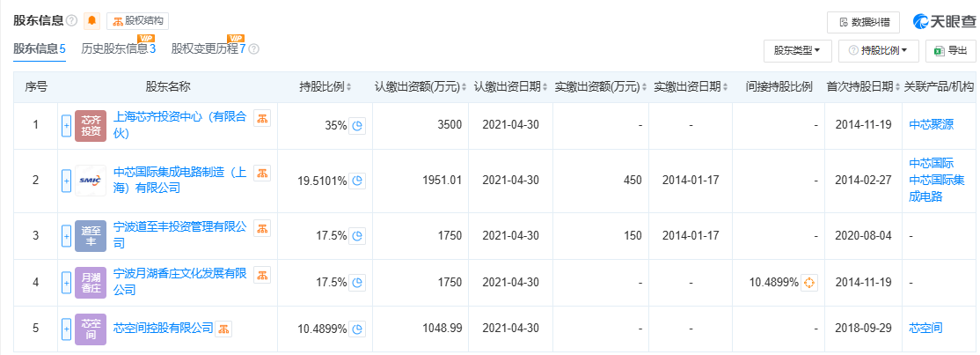Open the 股东类型 dropdown filter
The image size is (980, 355).
pos(797,51)
